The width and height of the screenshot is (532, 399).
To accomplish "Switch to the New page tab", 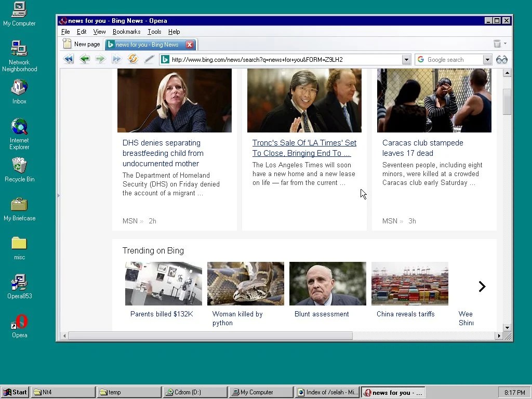I will coord(82,45).
